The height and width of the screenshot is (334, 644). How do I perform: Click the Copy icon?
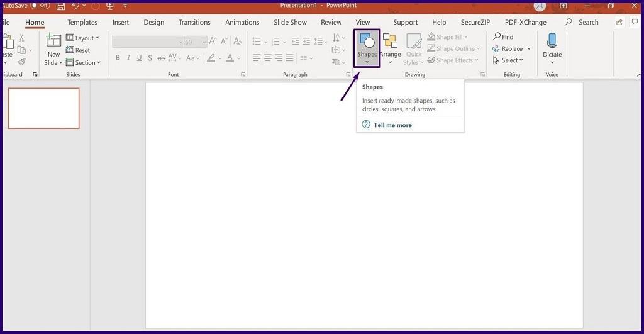coord(22,50)
